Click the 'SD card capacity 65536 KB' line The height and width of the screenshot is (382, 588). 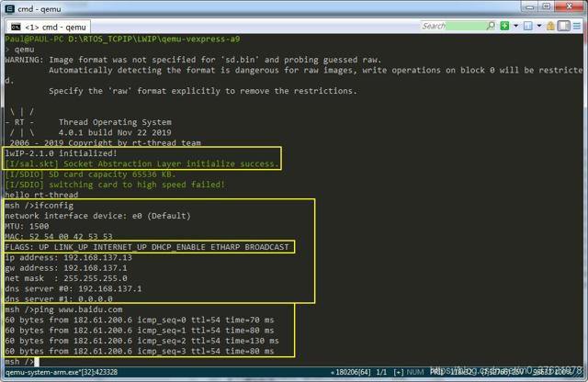(90, 174)
